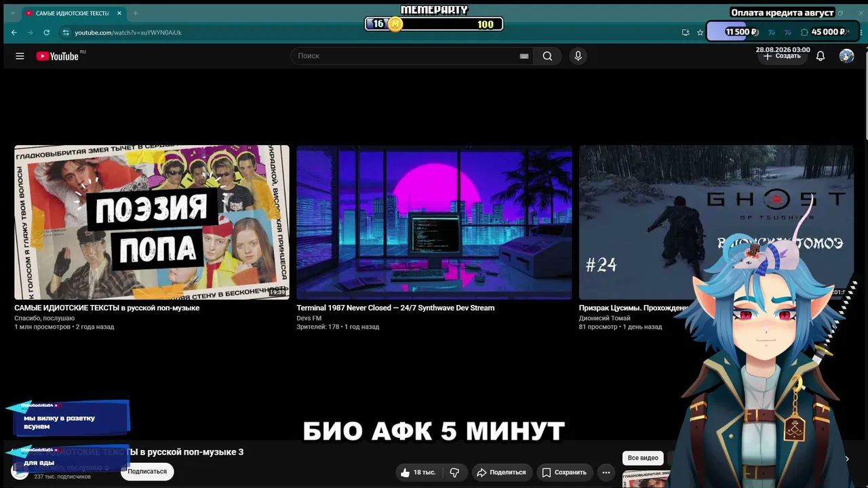The height and width of the screenshot is (488, 868).
Task: Open the Ghost of Tsushima #24 thumbnail
Action: click(x=716, y=222)
